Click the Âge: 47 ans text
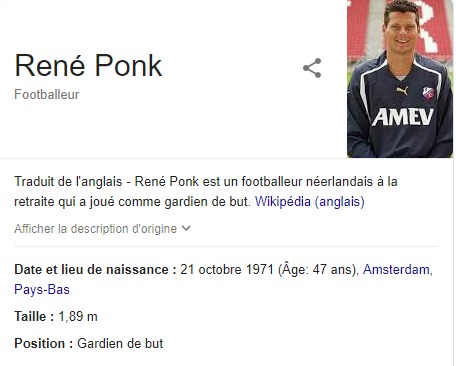Screen dimensions: 456x366 pyautogui.click(x=318, y=269)
